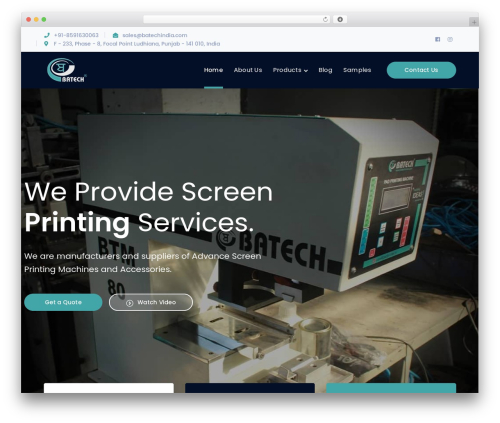
Task: Click the Contact Us button
Action: tap(421, 70)
